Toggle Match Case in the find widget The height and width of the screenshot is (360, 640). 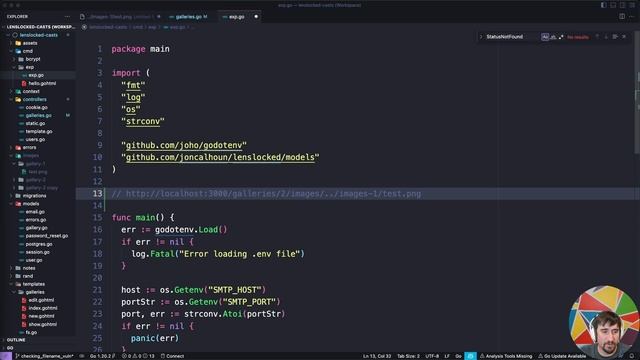pyautogui.click(x=545, y=37)
